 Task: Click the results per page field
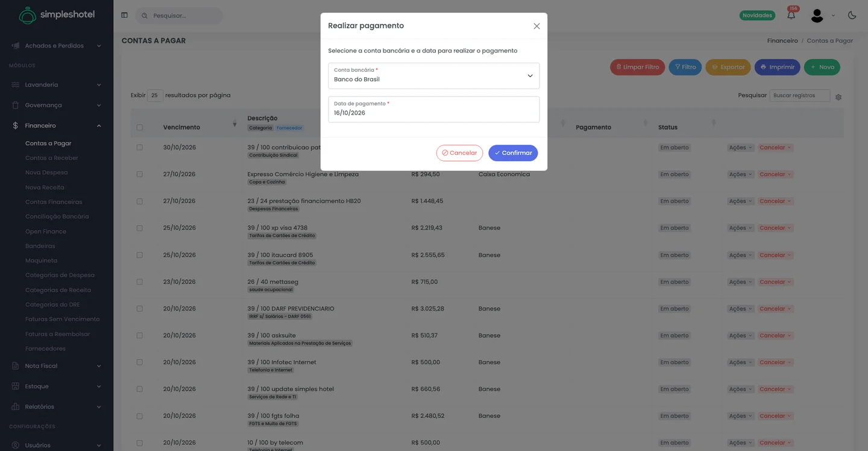[155, 95]
